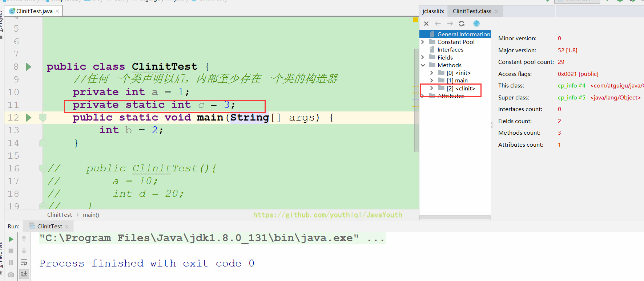
Task: Expand the [1] main method node
Action: point(432,81)
